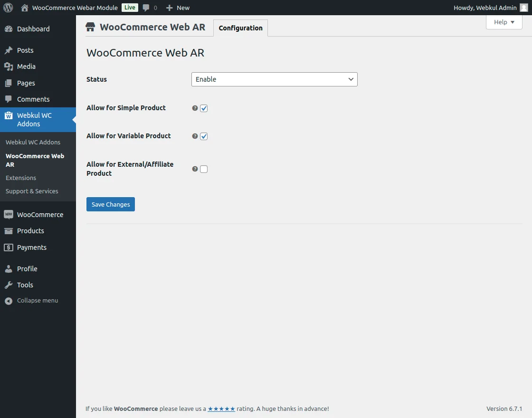The image size is (532, 418).
Task: Enable Allow for External/Affiliate Product
Action: tap(204, 169)
